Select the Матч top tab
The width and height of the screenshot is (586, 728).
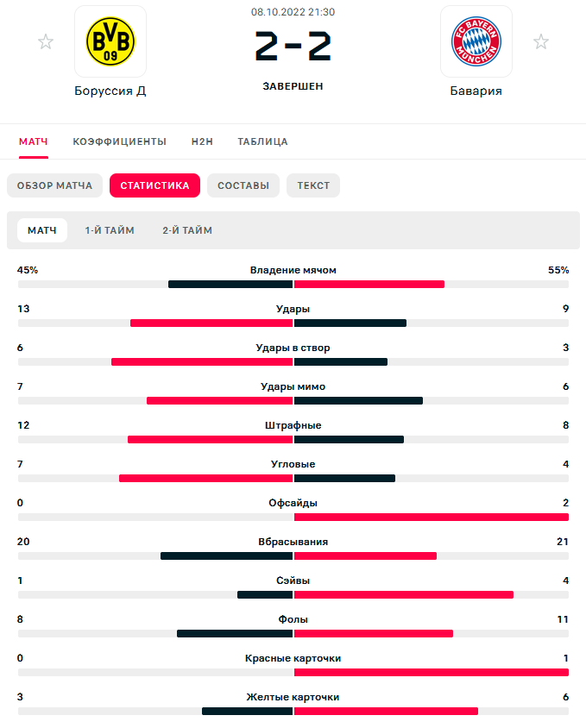pos(34,141)
